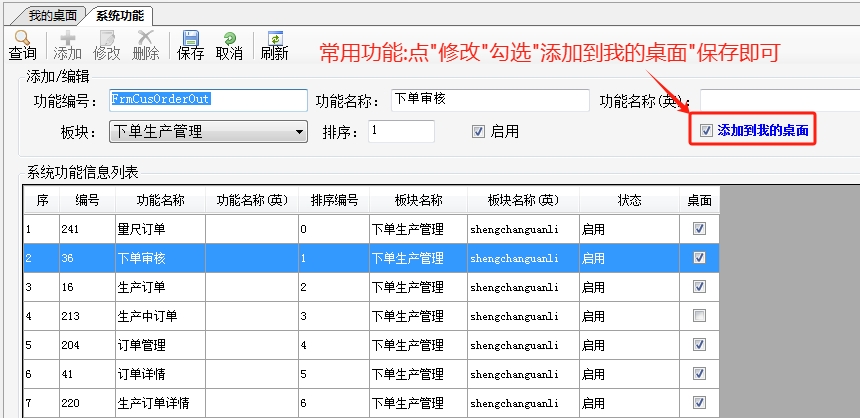The width and height of the screenshot is (860, 418).
Task: Click the 刷新 refresh toolbar icon
Action: point(274,44)
